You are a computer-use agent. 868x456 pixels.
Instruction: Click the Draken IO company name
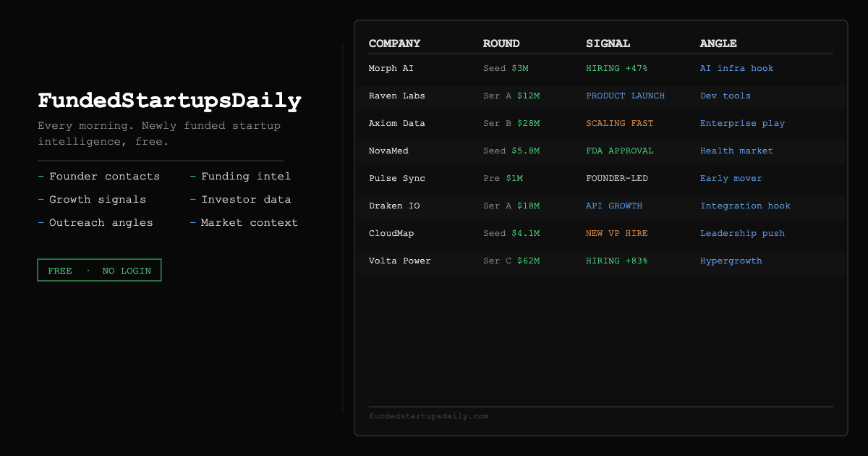point(394,206)
